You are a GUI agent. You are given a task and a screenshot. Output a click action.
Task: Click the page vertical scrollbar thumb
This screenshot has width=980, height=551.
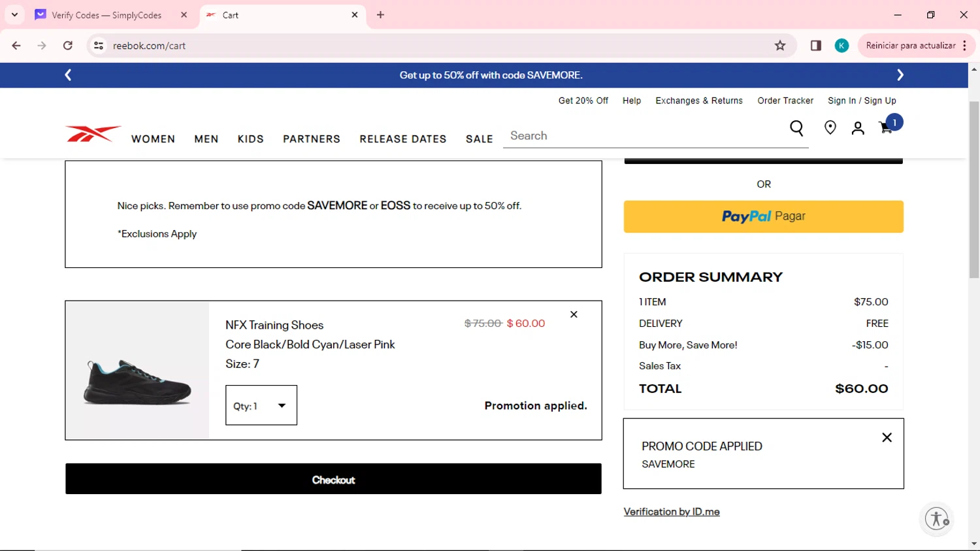[974, 190]
